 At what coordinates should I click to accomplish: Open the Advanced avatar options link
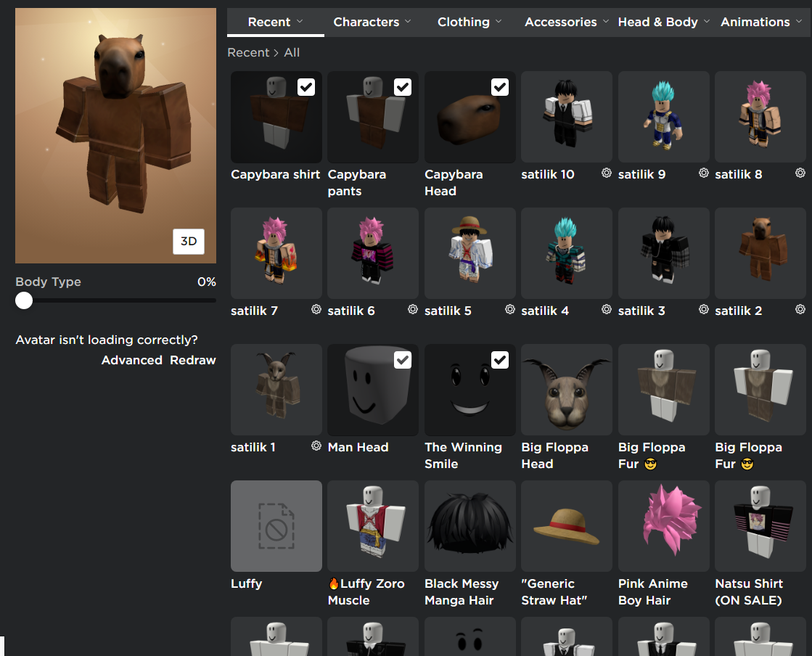pos(131,360)
